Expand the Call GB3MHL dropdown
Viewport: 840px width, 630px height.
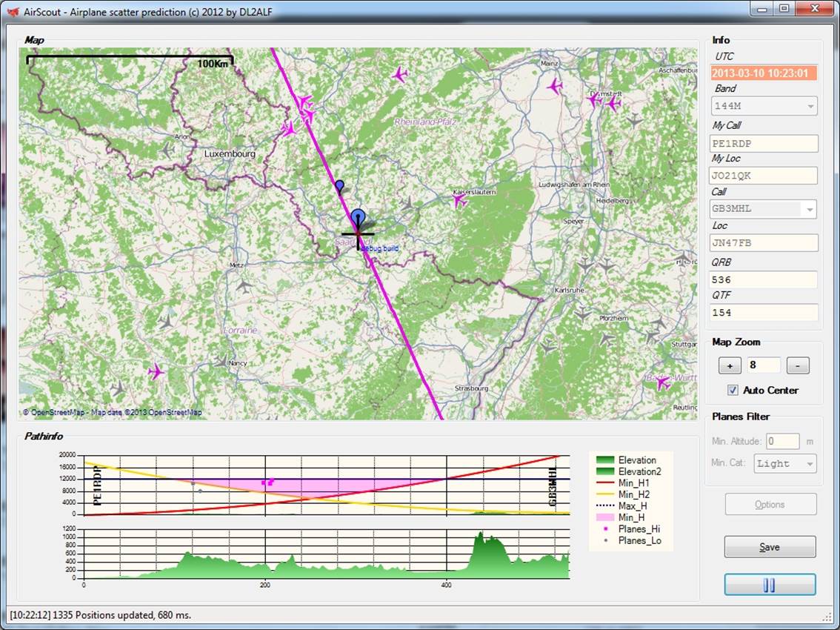(810, 210)
